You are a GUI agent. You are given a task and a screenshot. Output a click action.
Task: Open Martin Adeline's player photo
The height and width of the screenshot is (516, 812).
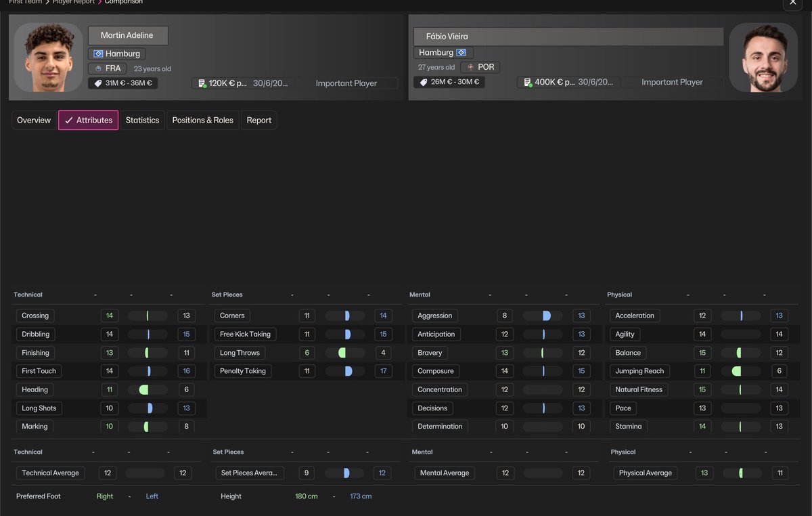coord(49,58)
